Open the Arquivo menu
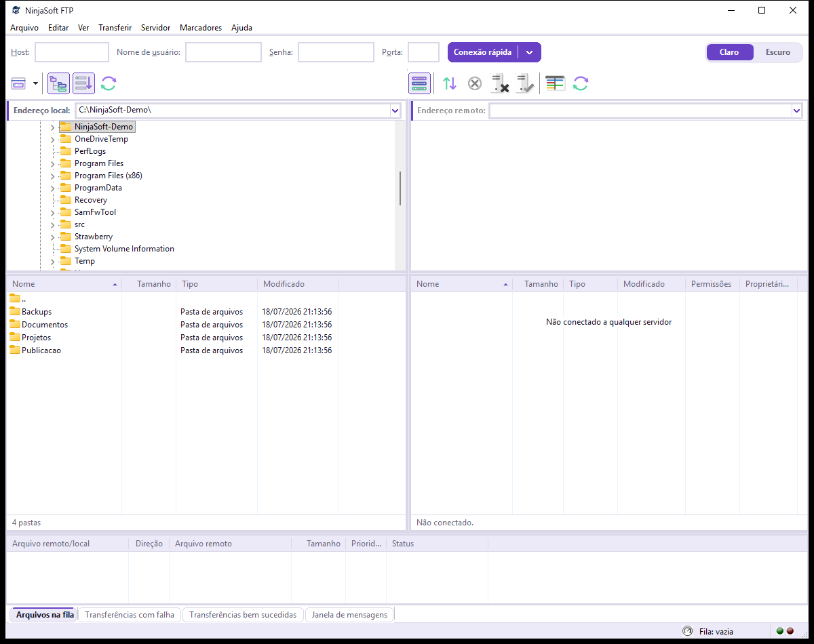Image resolution: width=814 pixels, height=644 pixels. [24, 28]
